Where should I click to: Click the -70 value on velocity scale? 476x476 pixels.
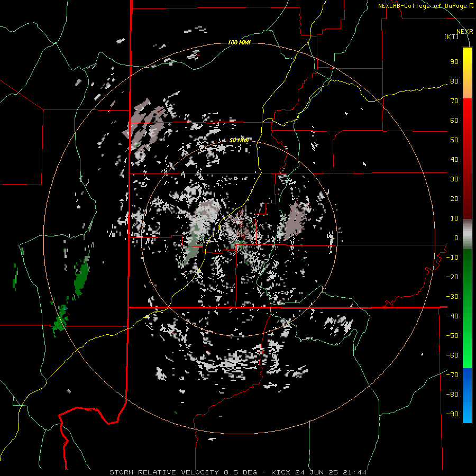pos(452,375)
